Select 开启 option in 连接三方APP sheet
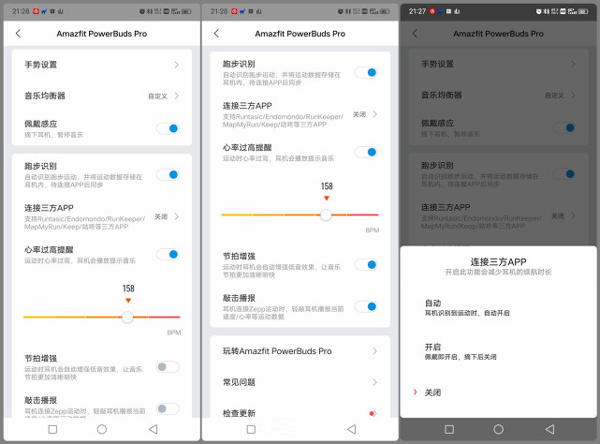 pyautogui.click(x=498, y=351)
